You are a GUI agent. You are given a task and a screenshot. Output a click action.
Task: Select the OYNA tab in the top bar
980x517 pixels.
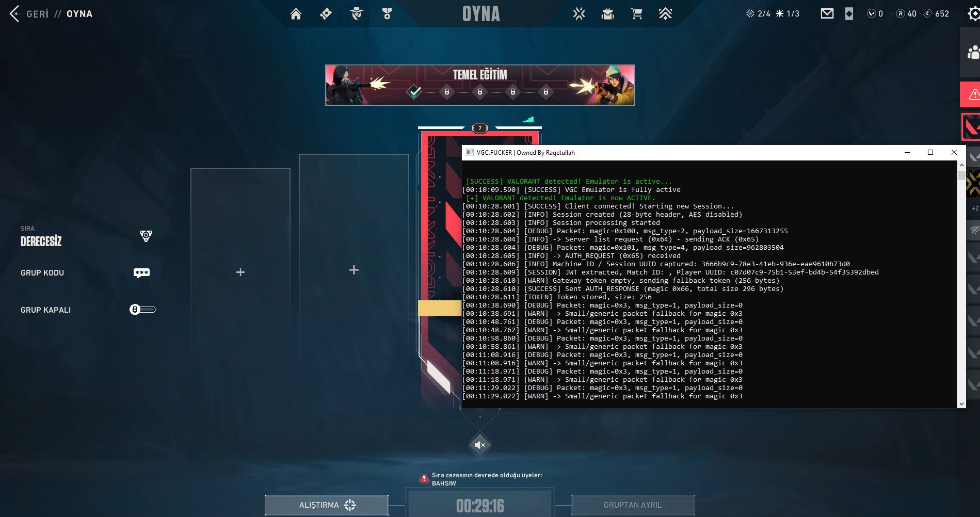(481, 14)
